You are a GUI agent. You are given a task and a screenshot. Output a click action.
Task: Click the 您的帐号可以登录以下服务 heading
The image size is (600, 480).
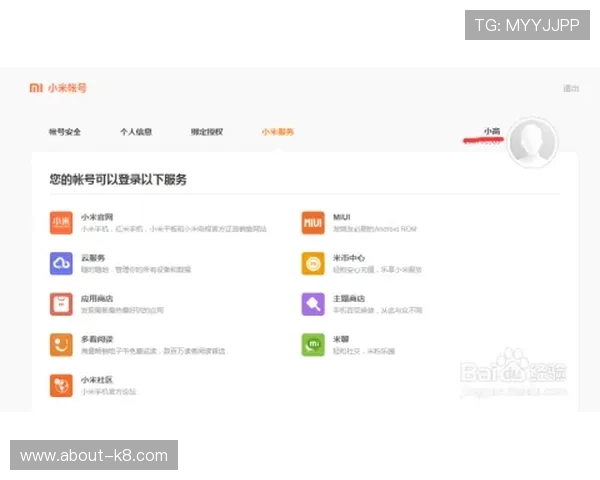click(x=118, y=180)
